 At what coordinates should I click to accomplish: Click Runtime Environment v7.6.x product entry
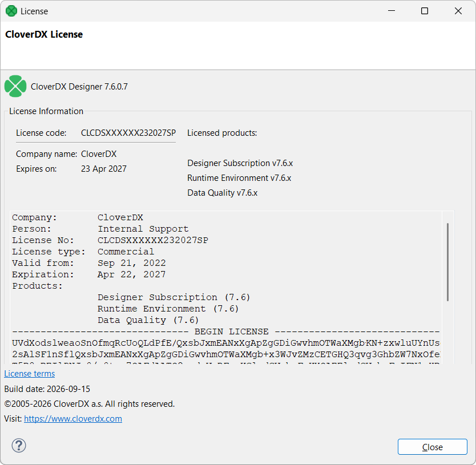pos(239,178)
